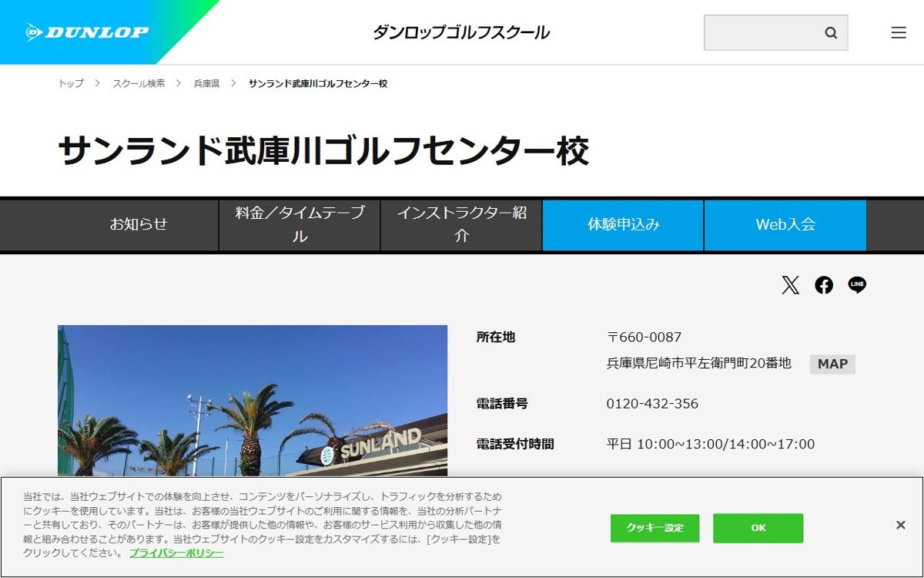Click the MAP button

click(x=832, y=364)
